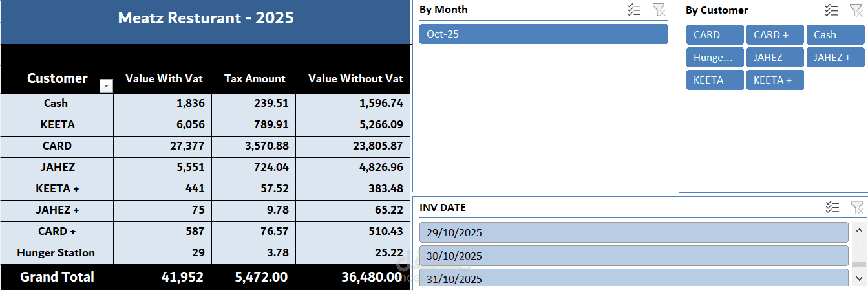Select CARD slicer button
This screenshot has width=868, height=290.
[x=715, y=35]
